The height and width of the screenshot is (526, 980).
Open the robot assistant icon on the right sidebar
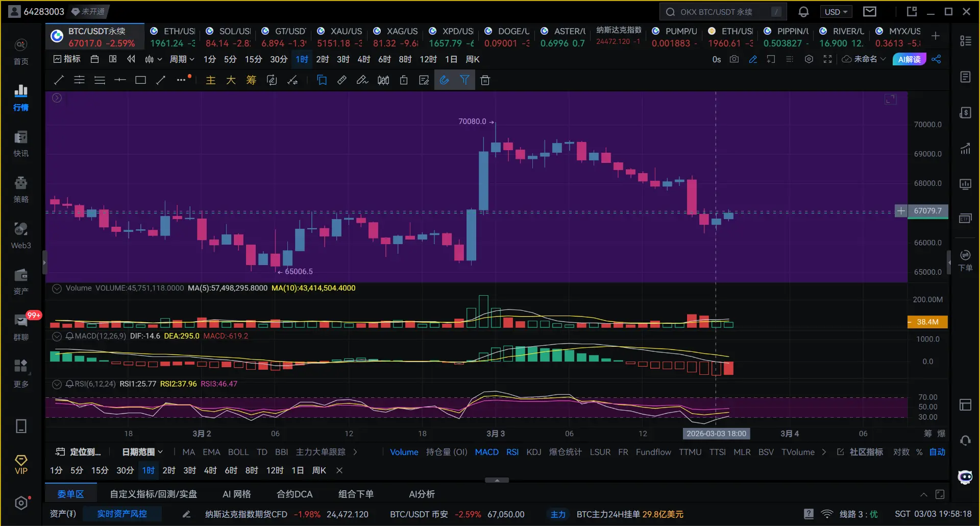(x=965, y=477)
